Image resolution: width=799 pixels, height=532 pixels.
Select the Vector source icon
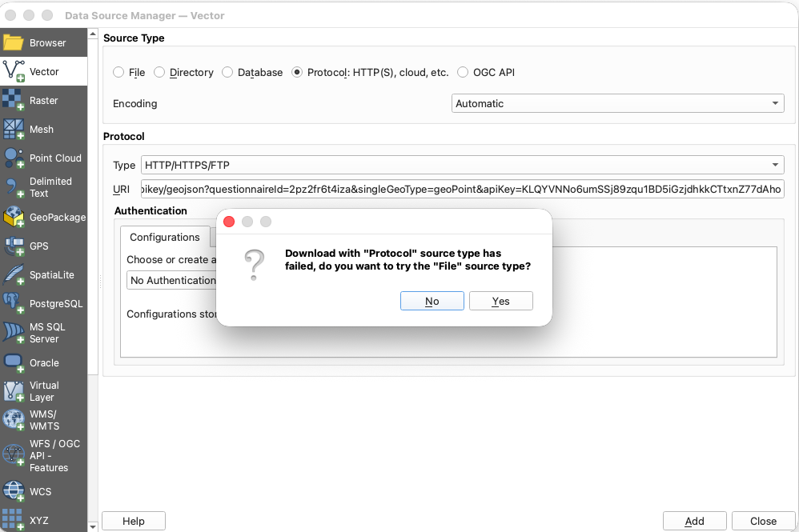click(x=14, y=71)
